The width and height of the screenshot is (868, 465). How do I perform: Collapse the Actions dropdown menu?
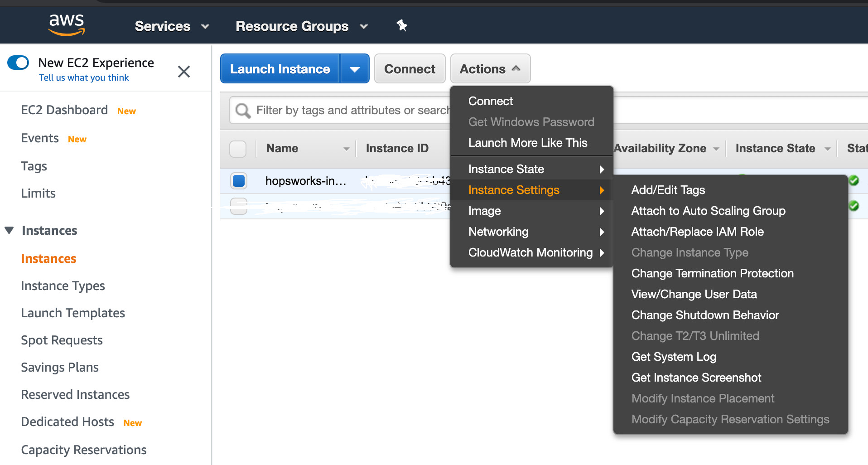490,68
